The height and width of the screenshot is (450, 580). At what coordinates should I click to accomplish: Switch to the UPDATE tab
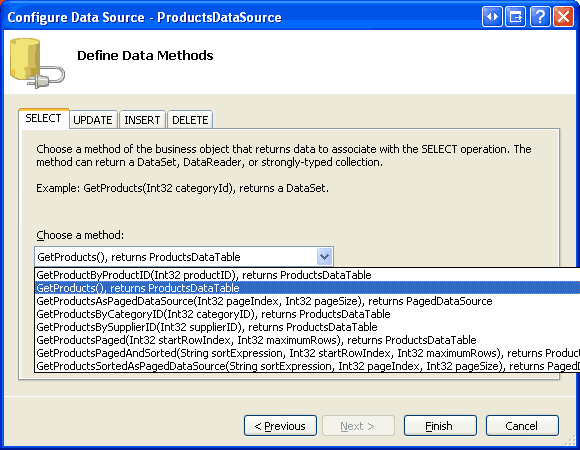point(93,120)
